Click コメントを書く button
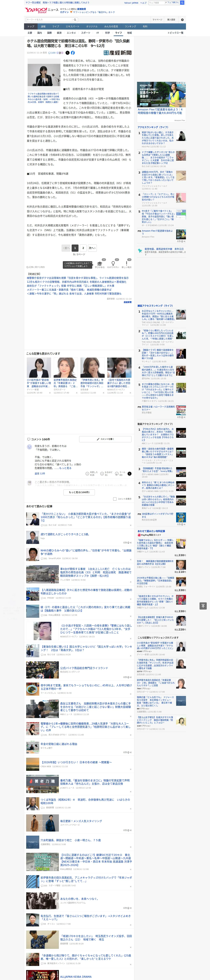The width and height of the screenshot is (210, 980). 105,439
